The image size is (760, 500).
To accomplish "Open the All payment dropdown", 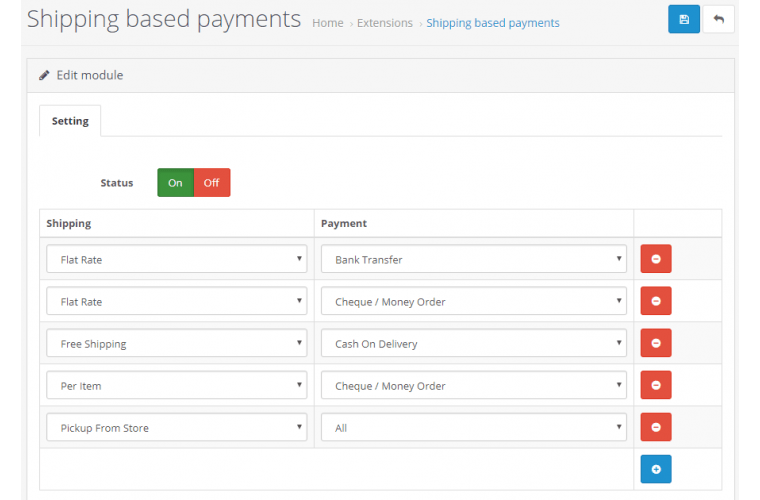I will click(x=474, y=427).
